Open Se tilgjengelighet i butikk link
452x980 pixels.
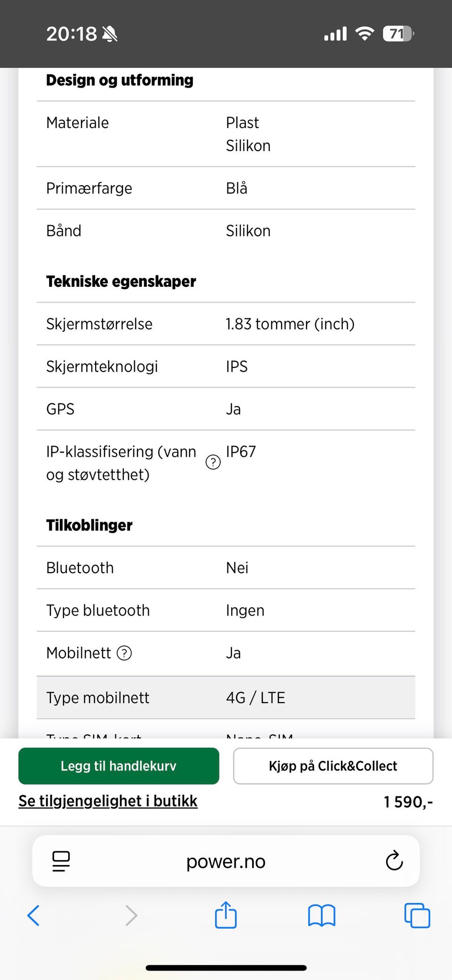[x=108, y=801]
